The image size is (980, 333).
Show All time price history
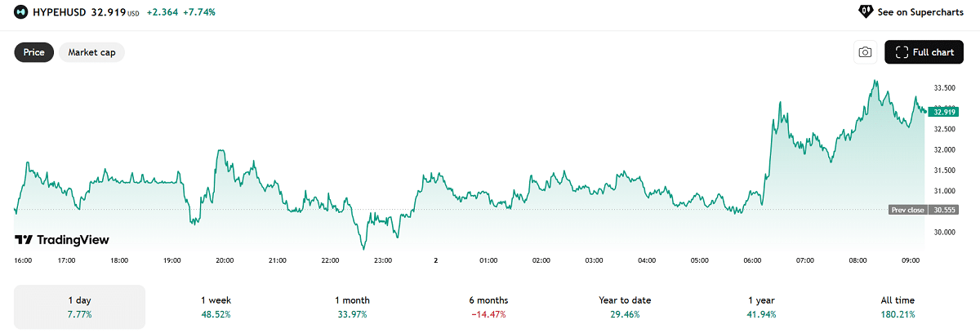[898, 307]
